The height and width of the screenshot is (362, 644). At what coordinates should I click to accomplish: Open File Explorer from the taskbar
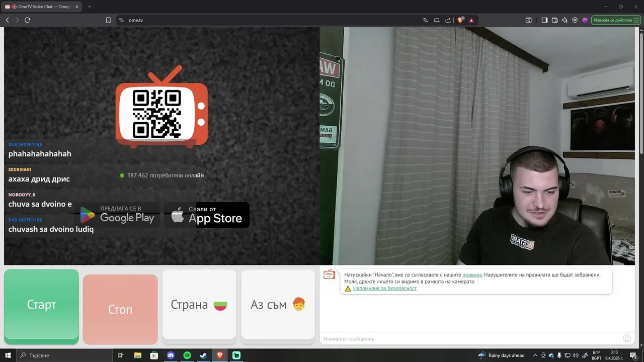click(137, 355)
